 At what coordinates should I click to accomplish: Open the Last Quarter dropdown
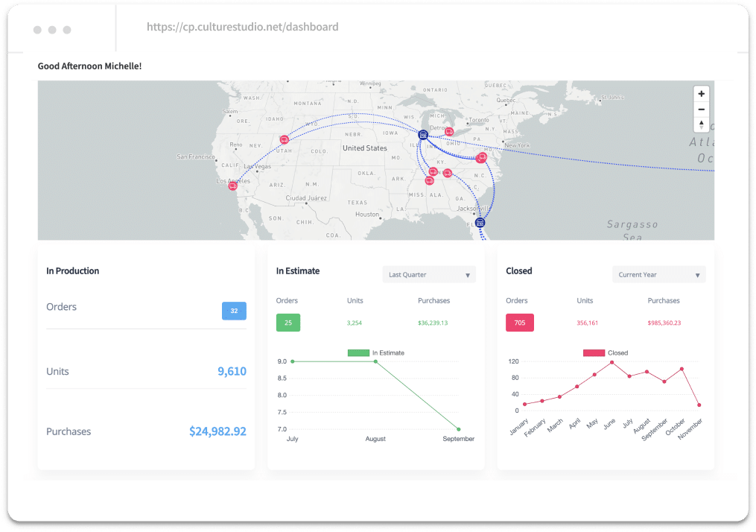[428, 274]
